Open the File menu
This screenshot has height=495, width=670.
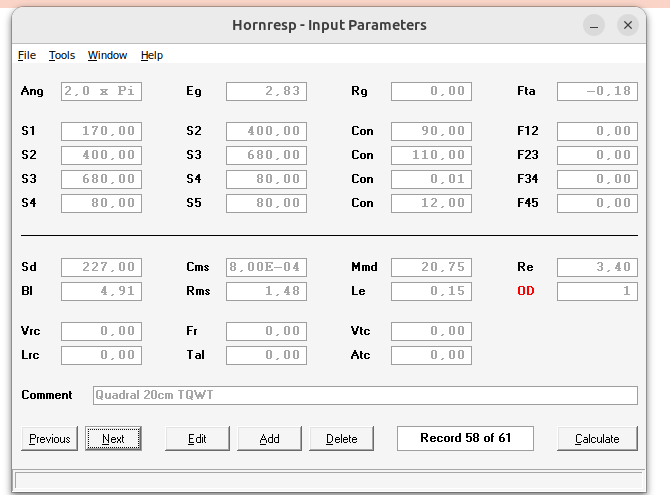pos(26,56)
